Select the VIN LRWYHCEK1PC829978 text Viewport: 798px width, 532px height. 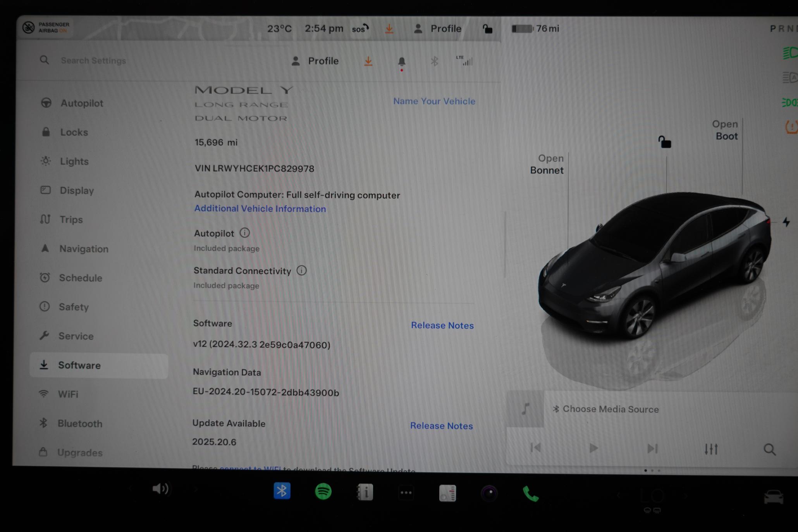(x=254, y=169)
